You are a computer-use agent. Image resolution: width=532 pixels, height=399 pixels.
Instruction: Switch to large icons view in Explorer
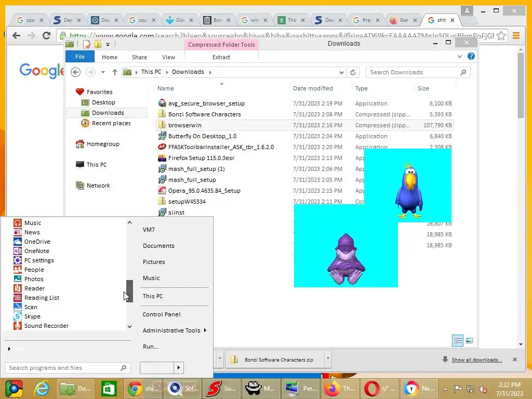pos(469,340)
